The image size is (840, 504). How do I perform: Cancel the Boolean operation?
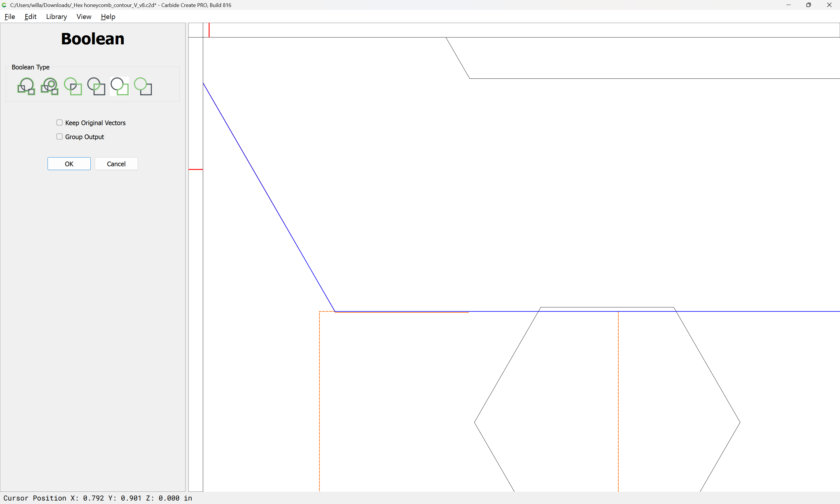(116, 164)
